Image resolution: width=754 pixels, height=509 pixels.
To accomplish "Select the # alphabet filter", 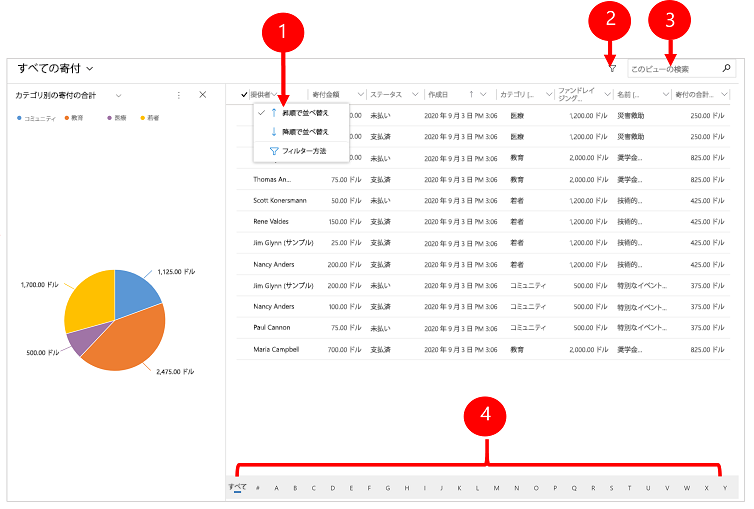I will pyautogui.click(x=258, y=488).
